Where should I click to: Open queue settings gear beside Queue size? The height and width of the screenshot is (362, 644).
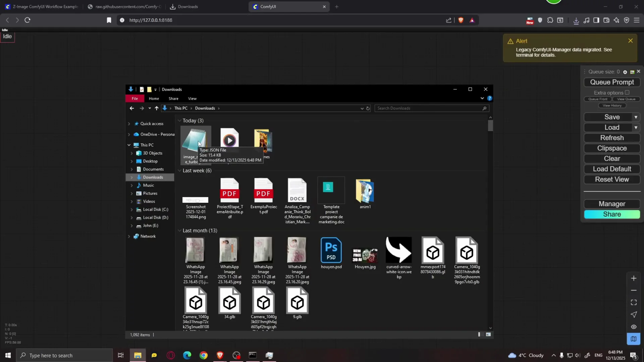tap(625, 71)
